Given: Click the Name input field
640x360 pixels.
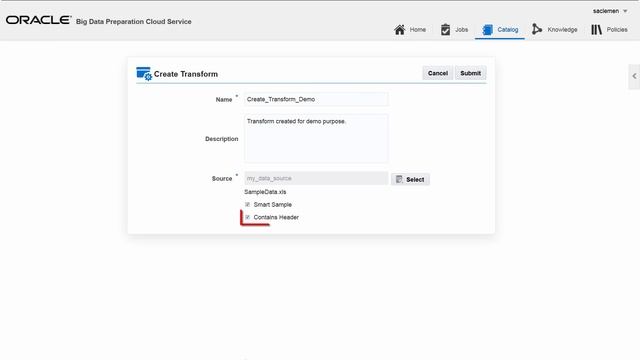Looking at the screenshot, I should tap(316, 99).
